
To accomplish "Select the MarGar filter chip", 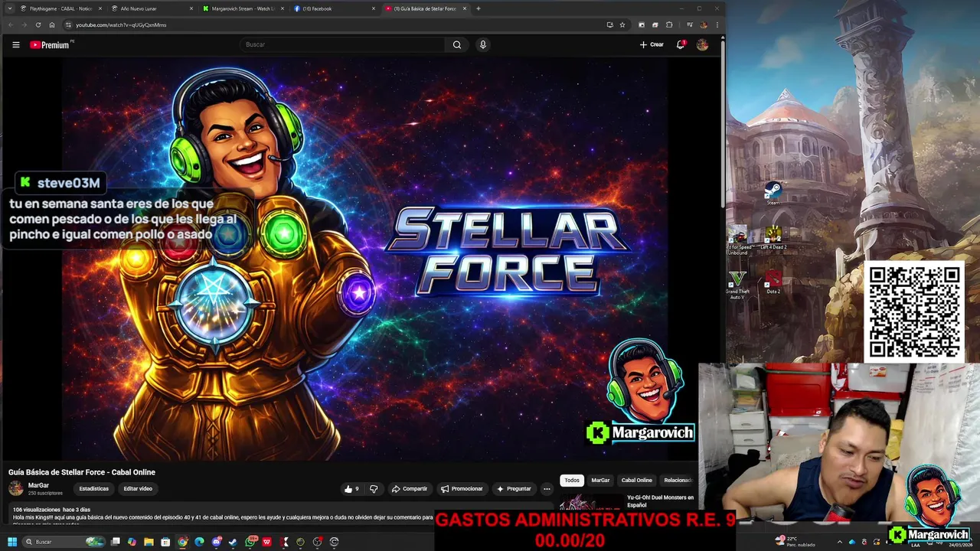I will 600,480.
